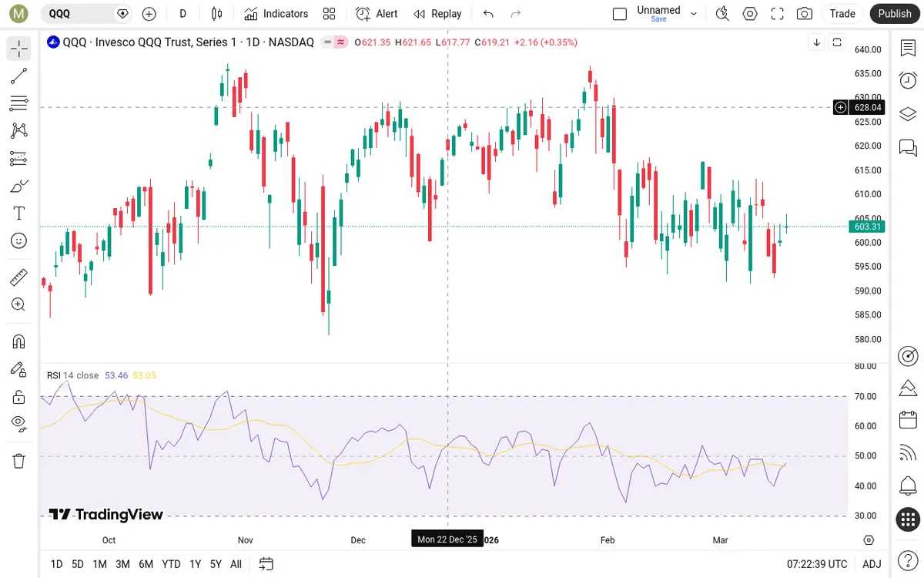Collapse the price pane down arrow

click(817, 42)
